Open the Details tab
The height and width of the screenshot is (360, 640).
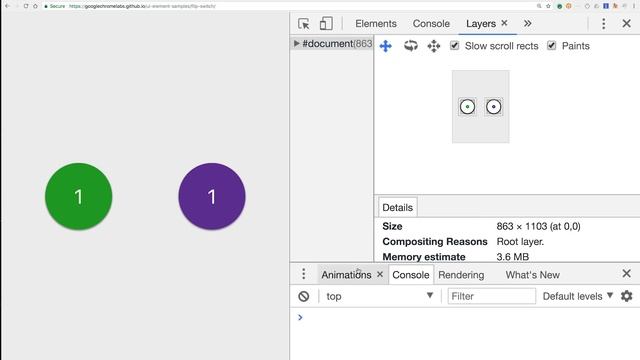(398, 207)
